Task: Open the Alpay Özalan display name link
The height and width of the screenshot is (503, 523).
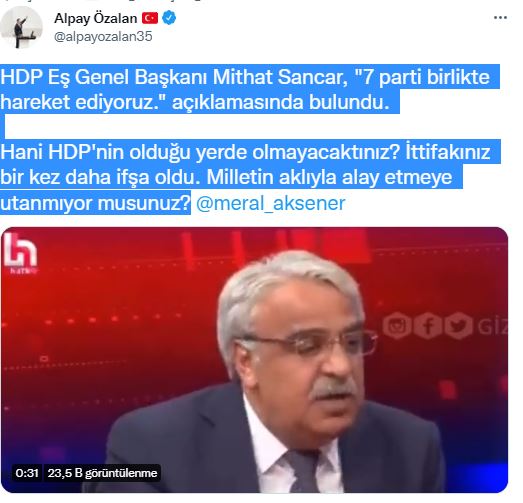Action: point(96,18)
